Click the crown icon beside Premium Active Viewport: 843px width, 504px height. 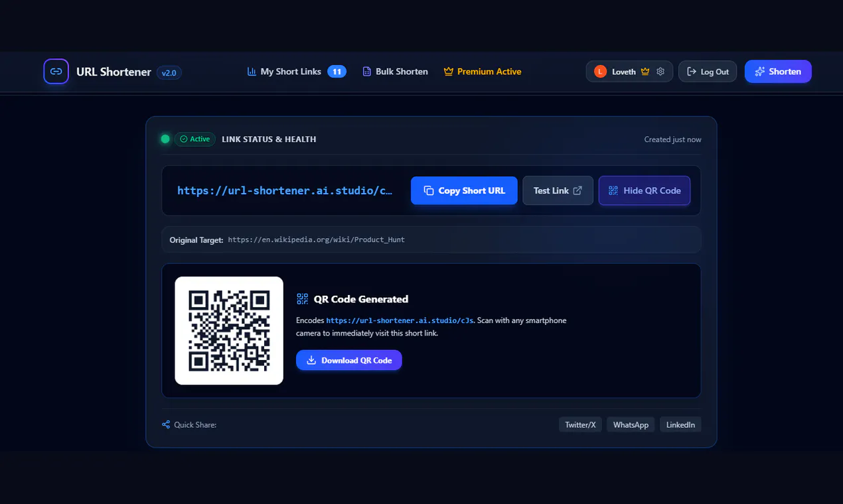448,72
